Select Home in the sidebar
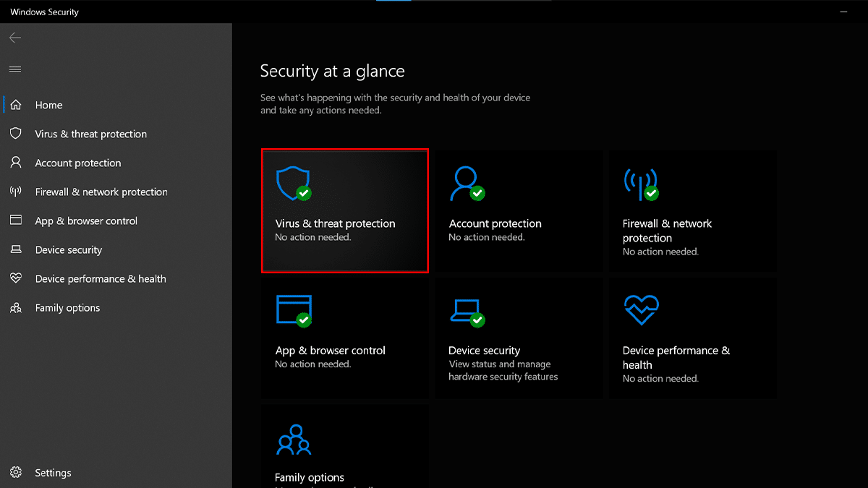868x488 pixels. pos(48,105)
